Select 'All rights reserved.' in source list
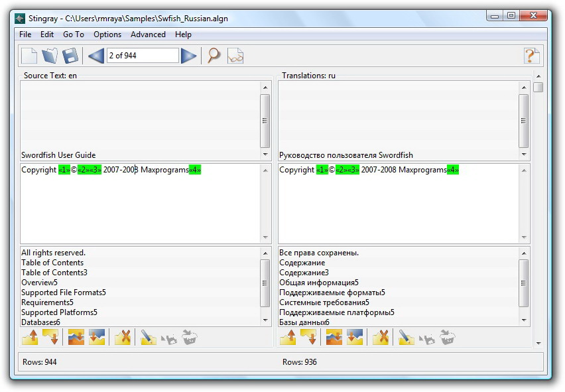565x392 pixels. tap(140, 253)
